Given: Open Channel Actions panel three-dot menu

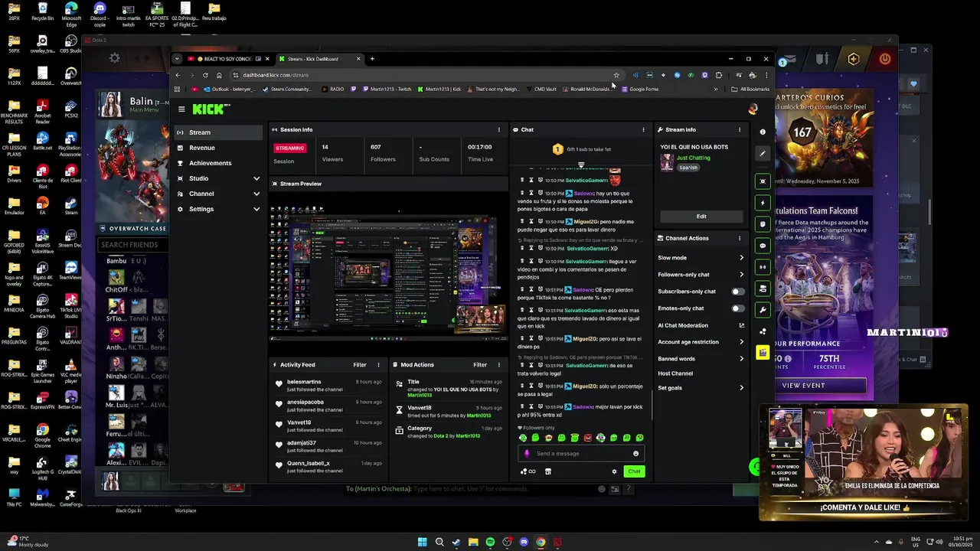Looking at the screenshot, I should pos(740,238).
